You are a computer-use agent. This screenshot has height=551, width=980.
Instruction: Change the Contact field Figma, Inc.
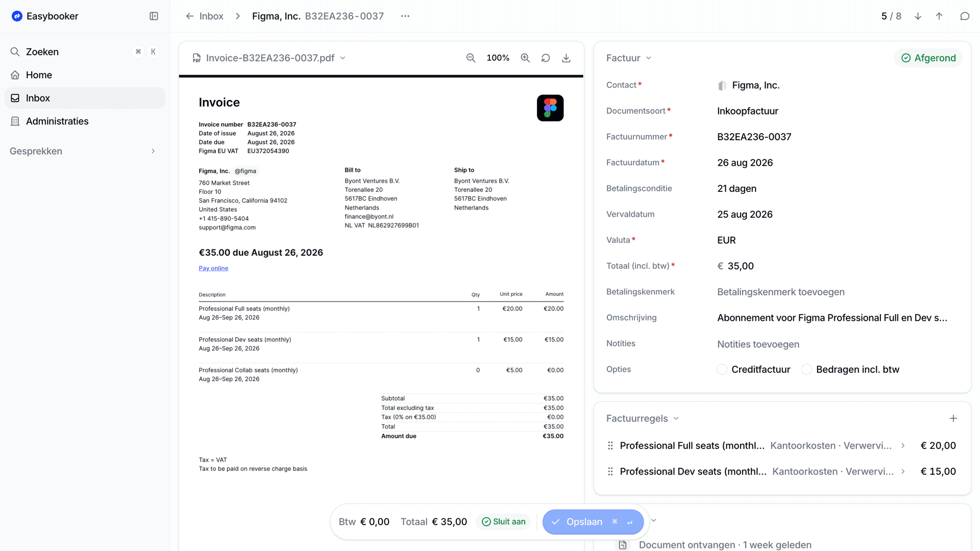pyautogui.click(x=755, y=85)
